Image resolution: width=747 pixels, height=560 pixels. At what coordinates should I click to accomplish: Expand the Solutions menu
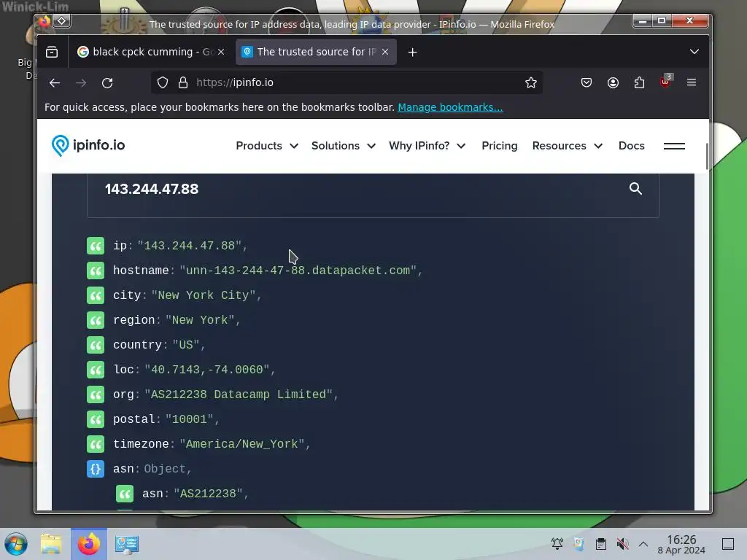(x=344, y=146)
